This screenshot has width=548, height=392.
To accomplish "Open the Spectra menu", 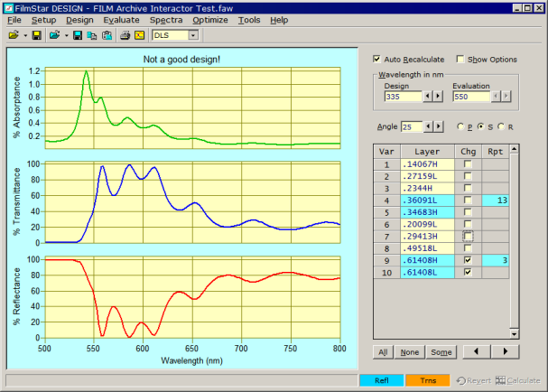I will click(166, 20).
